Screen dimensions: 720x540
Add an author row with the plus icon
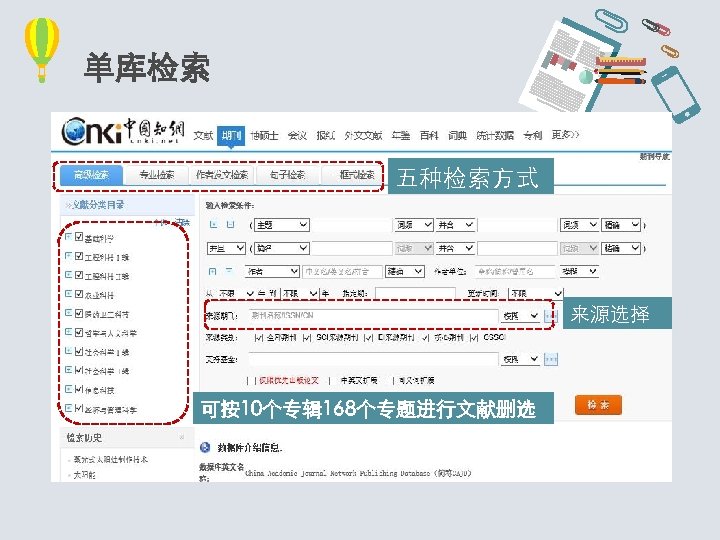(212, 271)
